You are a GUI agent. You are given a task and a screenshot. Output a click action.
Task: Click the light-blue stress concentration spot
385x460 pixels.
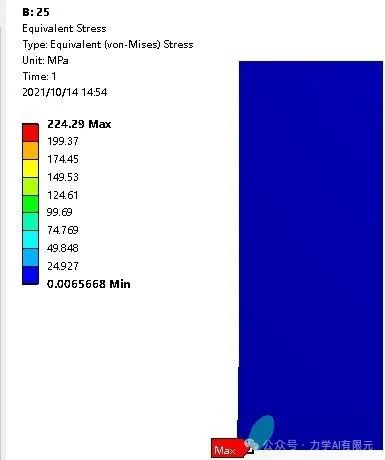pos(262,429)
